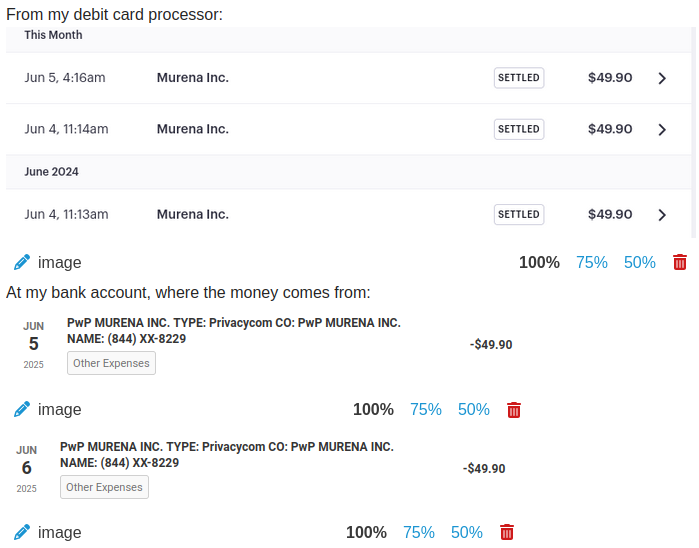
Task: Select the first image's name label
Action: coord(60,262)
